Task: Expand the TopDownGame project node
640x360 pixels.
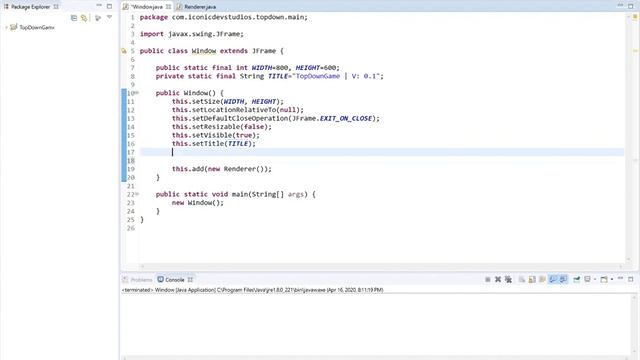Action: (6, 27)
